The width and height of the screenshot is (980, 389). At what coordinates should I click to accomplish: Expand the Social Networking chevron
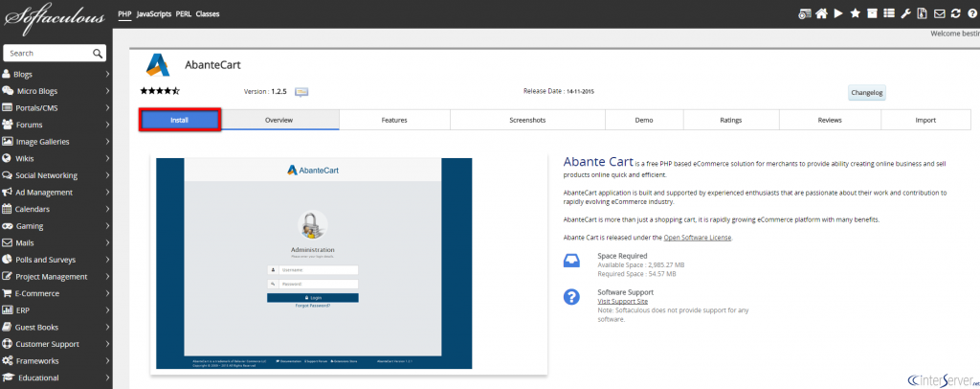[107, 175]
